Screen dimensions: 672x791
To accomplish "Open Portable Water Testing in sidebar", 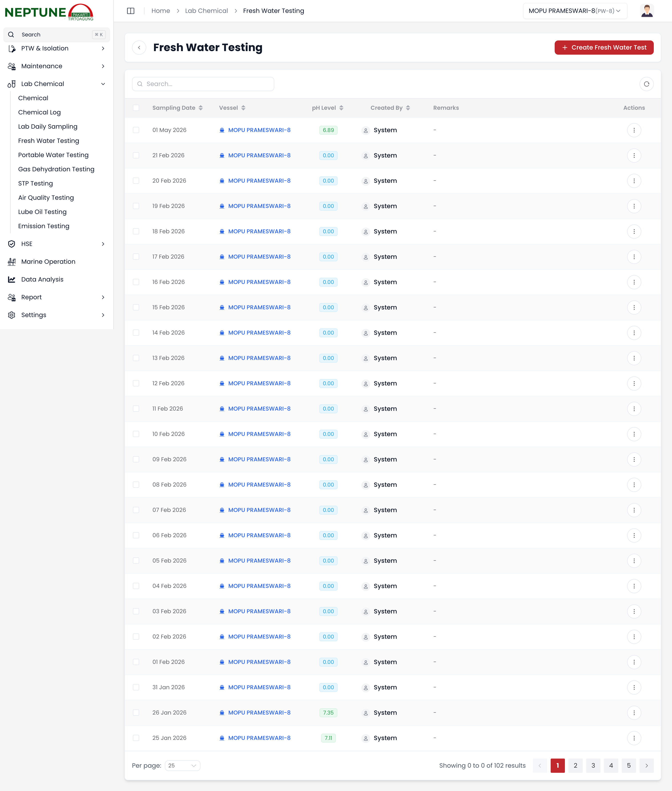I will pos(53,155).
